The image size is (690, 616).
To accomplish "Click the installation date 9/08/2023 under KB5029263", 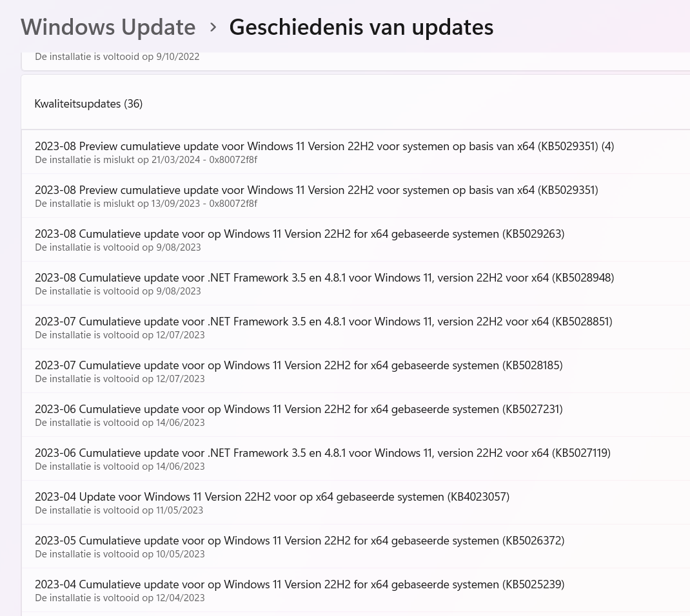I will [179, 247].
